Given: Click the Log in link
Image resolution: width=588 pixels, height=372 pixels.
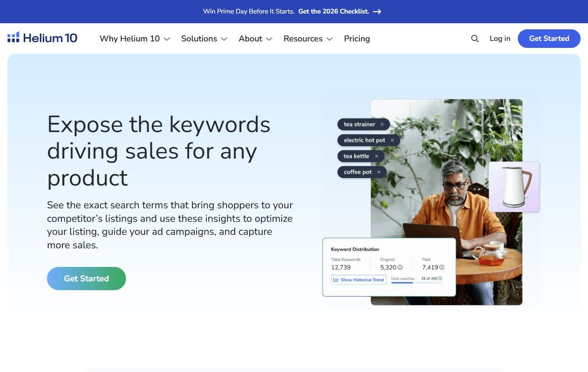Looking at the screenshot, I should click(x=500, y=39).
